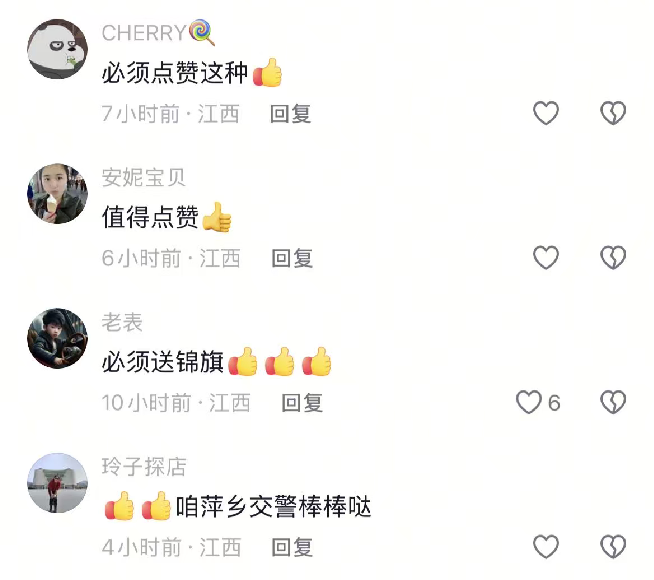The image size is (654, 580).
Task: Dislike 老表's comment with broken heart
Action: click(613, 402)
